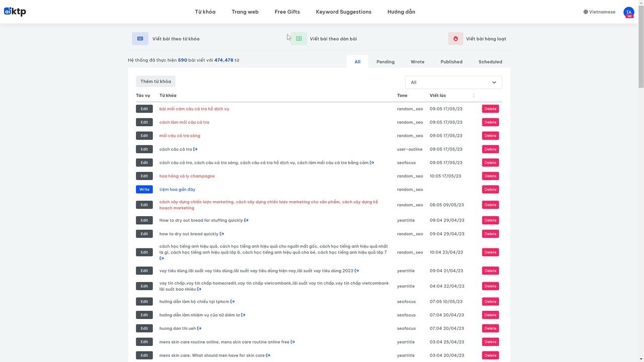Open the link icon after mens skin care routine online free
Image resolution: width=644 pixels, height=362 pixels.
coord(293,342)
